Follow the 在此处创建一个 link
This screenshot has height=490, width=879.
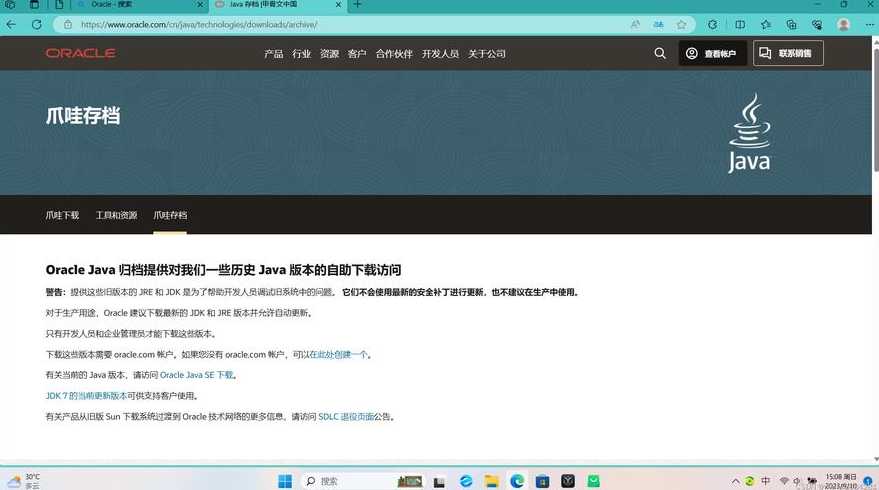pyautogui.click(x=338, y=355)
